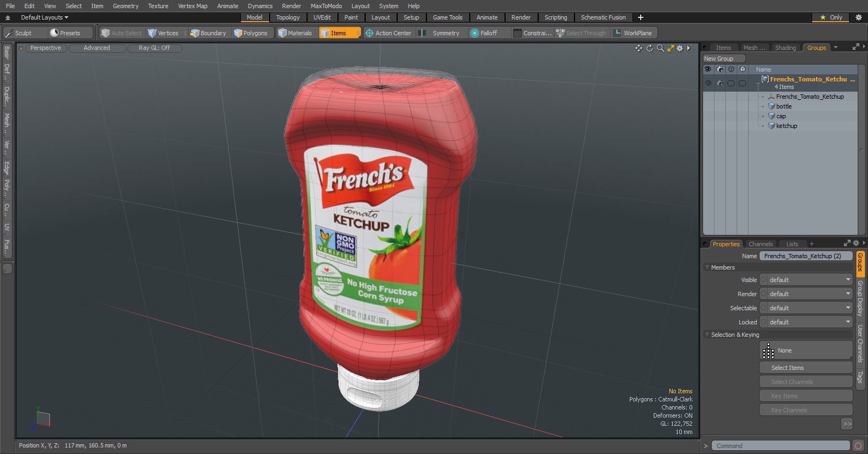Click the Command input field
868x454 pixels.
click(781, 446)
